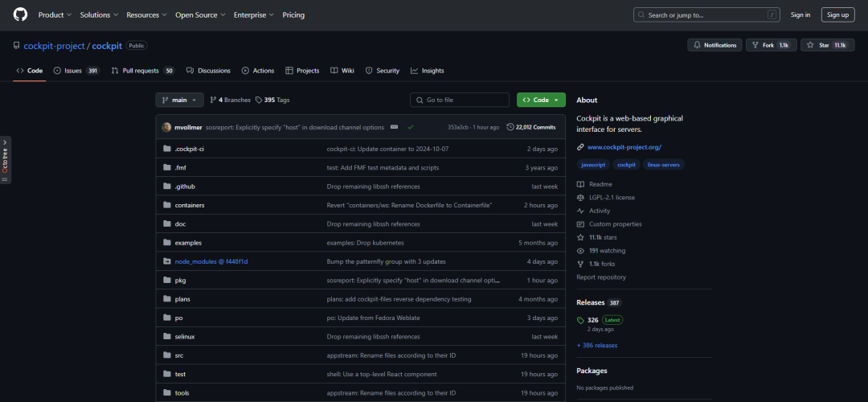
Task: Open the Projects tab
Action: [x=302, y=71]
